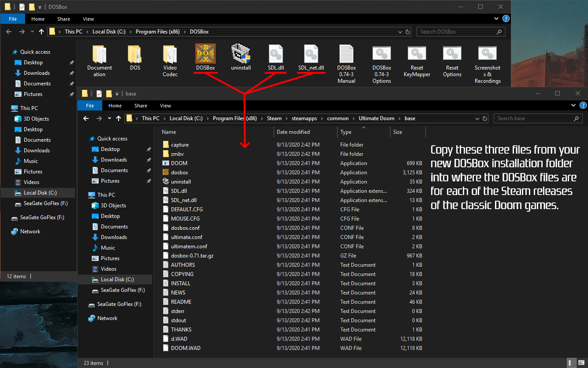The width and height of the screenshot is (588, 368).
Task: Open the recent locations dropdown in the DOSBox window
Action: pos(31,32)
